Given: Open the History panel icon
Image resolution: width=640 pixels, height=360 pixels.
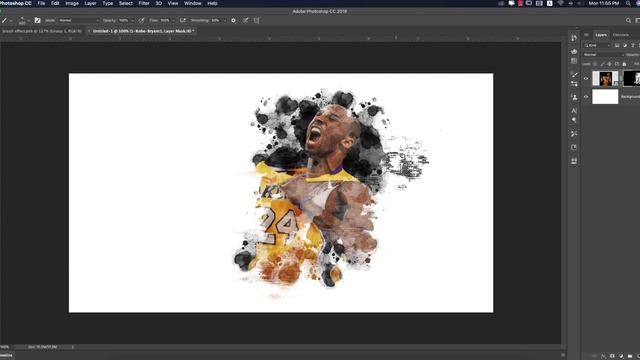Looking at the screenshot, I should tap(574, 38).
